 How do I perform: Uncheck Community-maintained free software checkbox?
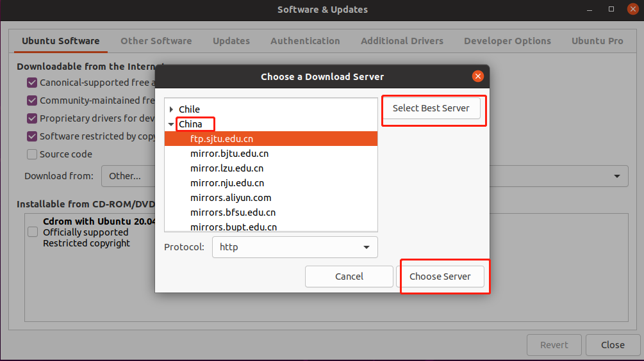pyautogui.click(x=32, y=100)
